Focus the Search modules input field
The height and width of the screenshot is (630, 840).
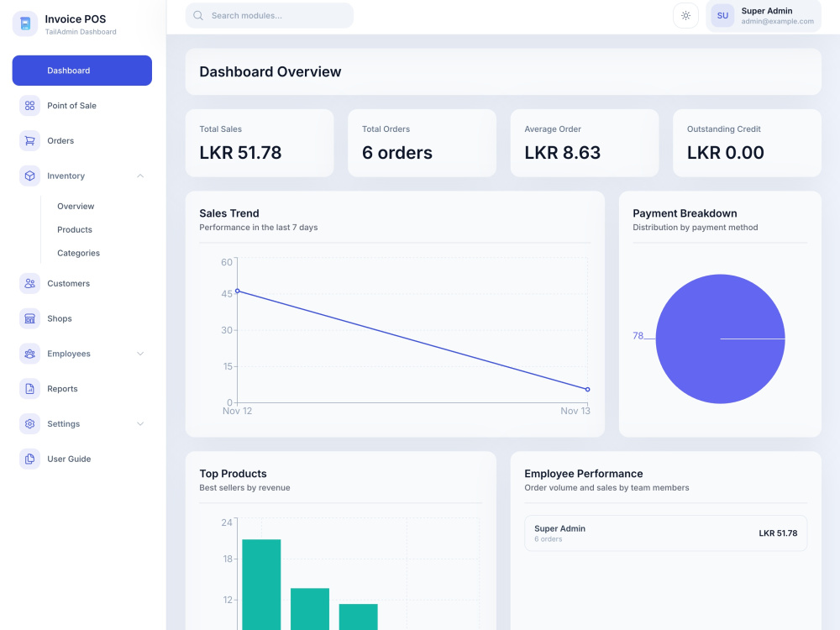click(270, 15)
